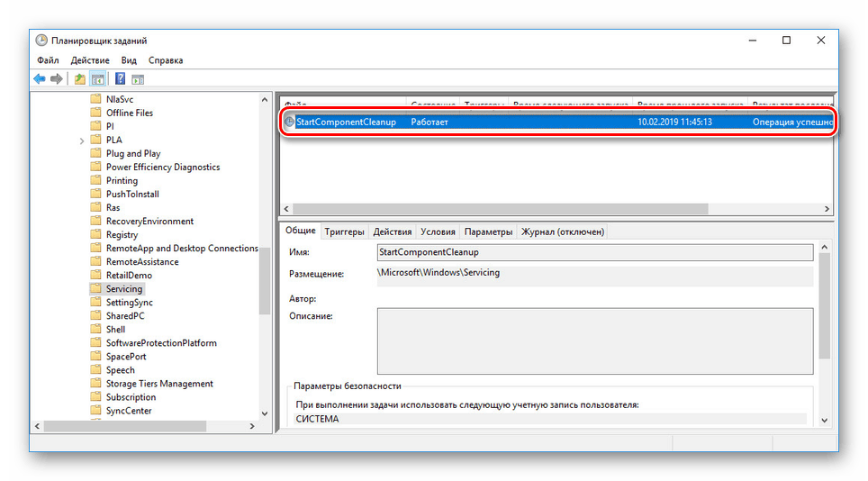The height and width of the screenshot is (481, 868).
Task: Open the Журнал (отключен) tab
Action: [x=563, y=231]
